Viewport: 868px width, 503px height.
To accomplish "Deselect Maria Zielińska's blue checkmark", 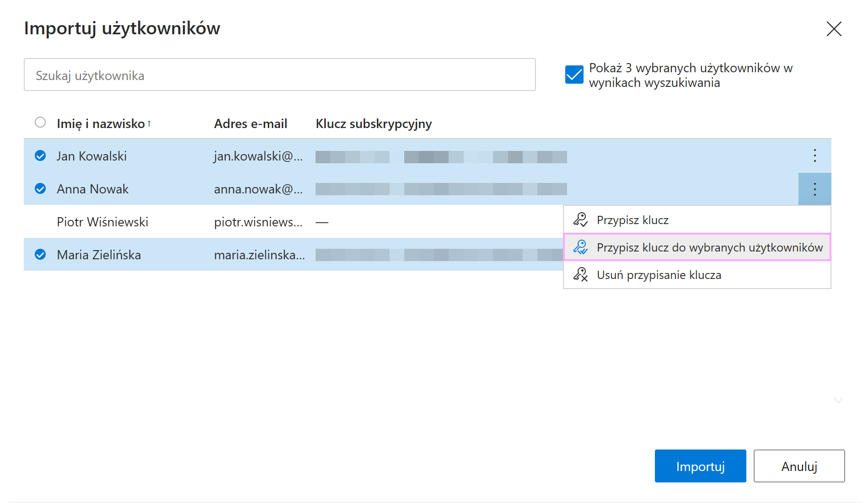I will pos(40,255).
